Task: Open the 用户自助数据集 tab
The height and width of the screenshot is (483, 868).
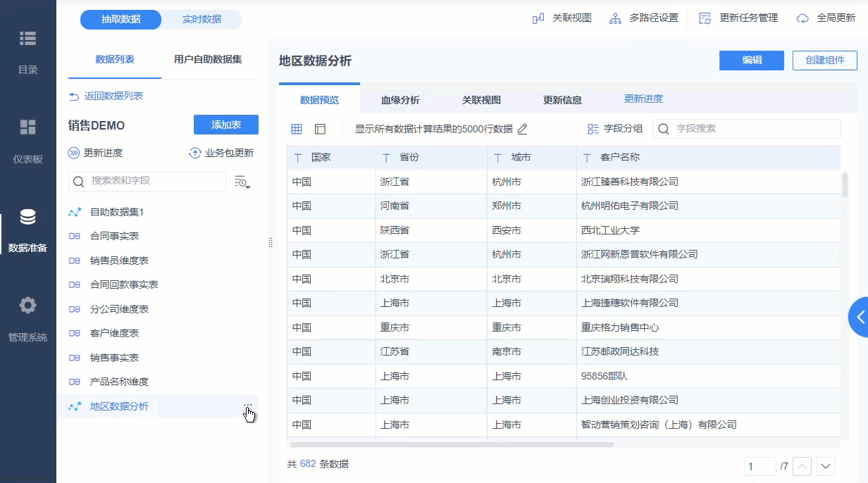Action: click(x=208, y=60)
